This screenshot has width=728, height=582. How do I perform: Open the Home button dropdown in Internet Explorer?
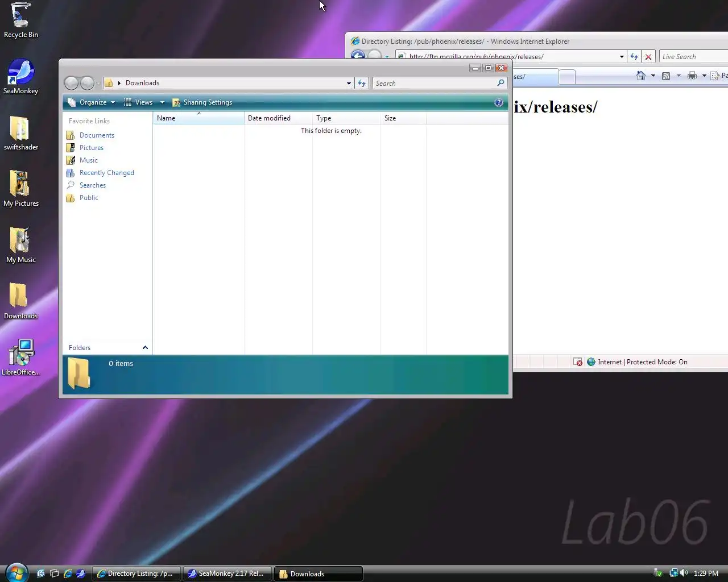[653, 76]
